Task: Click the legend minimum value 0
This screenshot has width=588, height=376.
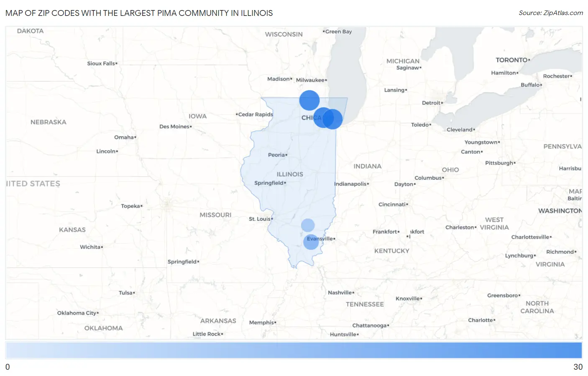Action: (8, 367)
